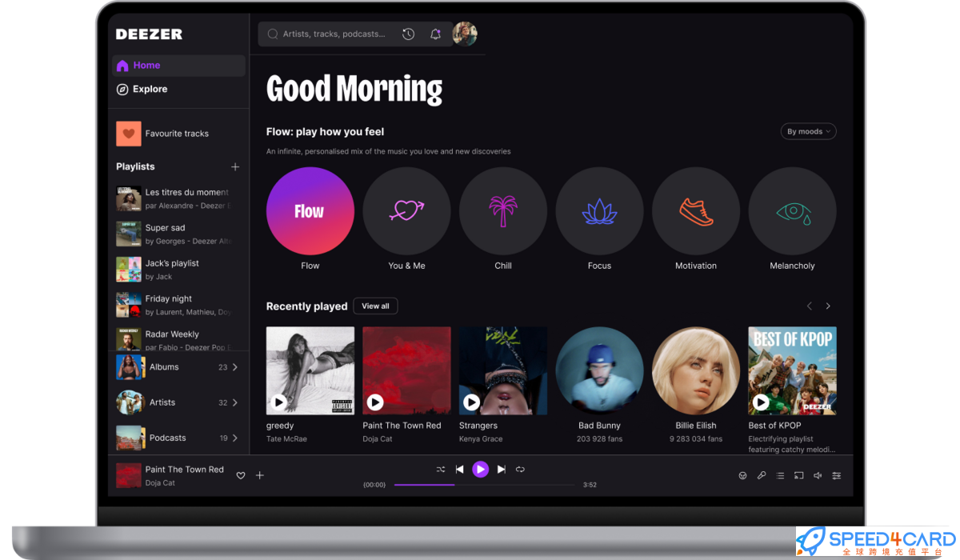Open the user profile avatar

point(465,34)
